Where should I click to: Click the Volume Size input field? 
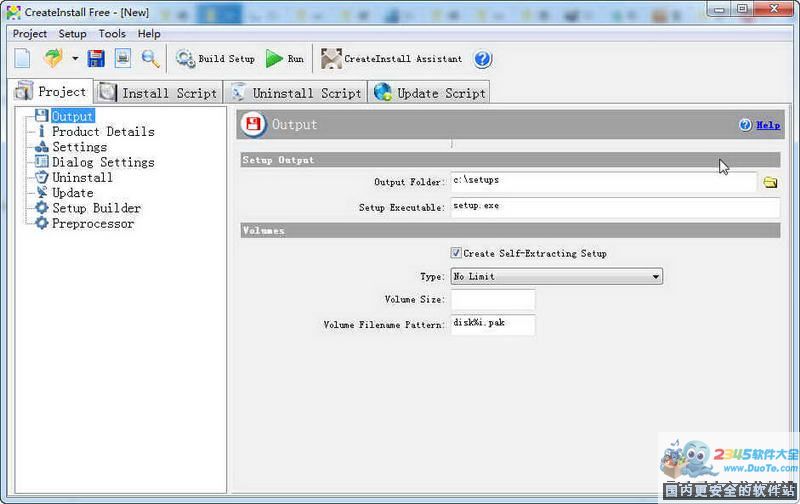pos(493,299)
